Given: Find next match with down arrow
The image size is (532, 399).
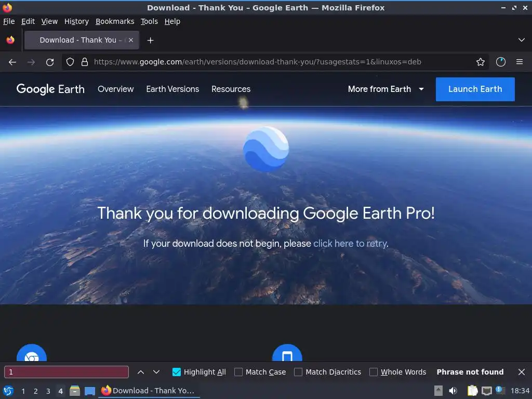Looking at the screenshot, I should [x=156, y=372].
